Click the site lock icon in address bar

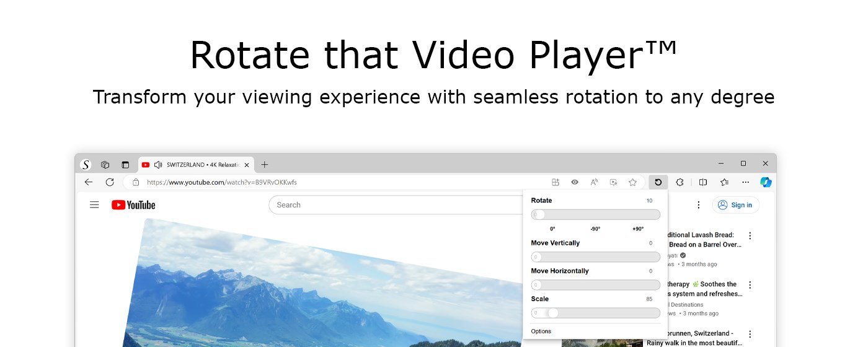pyautogui.click(x=136, y=182)
